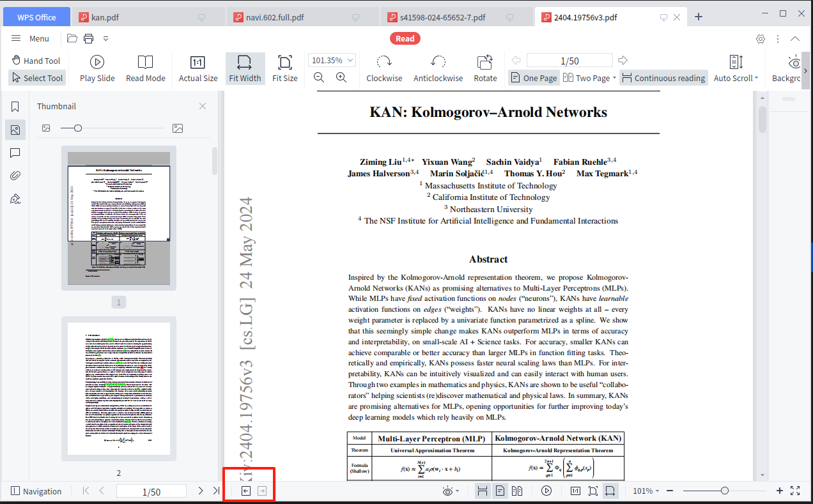Open the settings gear icon
Viewport: 813px width, 504px height.
point(761,38)
